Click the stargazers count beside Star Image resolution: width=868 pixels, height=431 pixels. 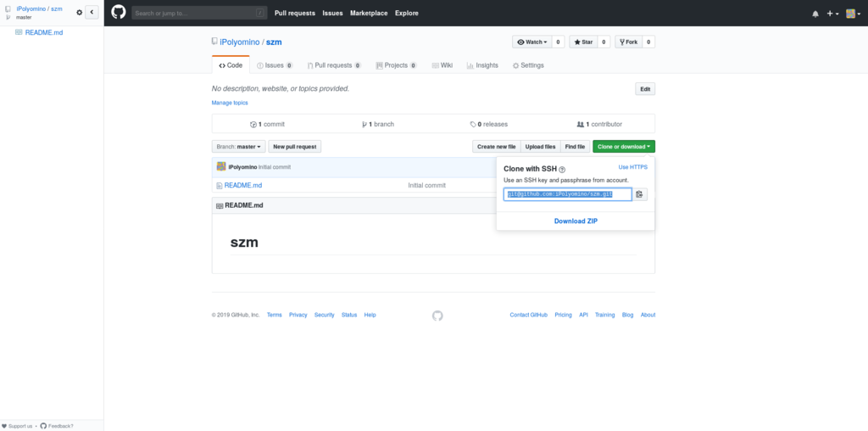click(x=604, y=42)
